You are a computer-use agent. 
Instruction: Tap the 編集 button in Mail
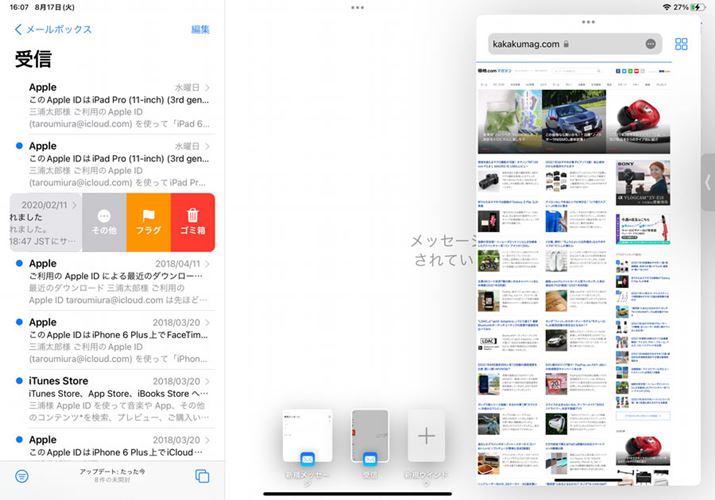(200, 30)
